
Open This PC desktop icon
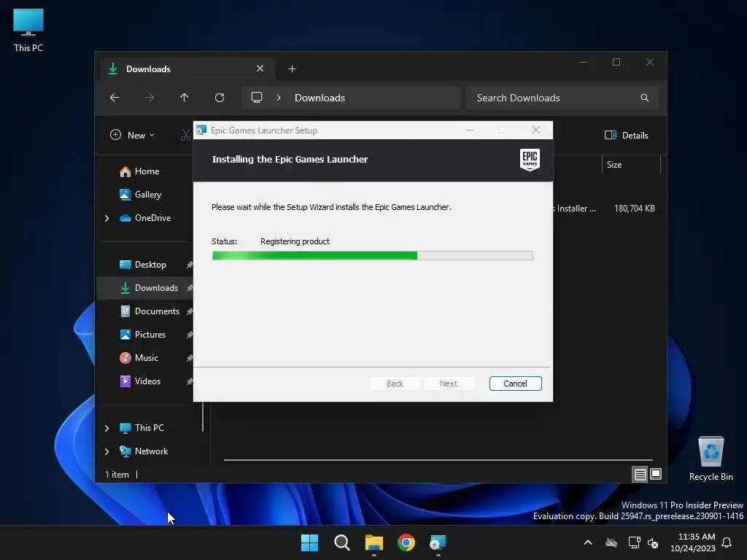(x=28, y=30)
